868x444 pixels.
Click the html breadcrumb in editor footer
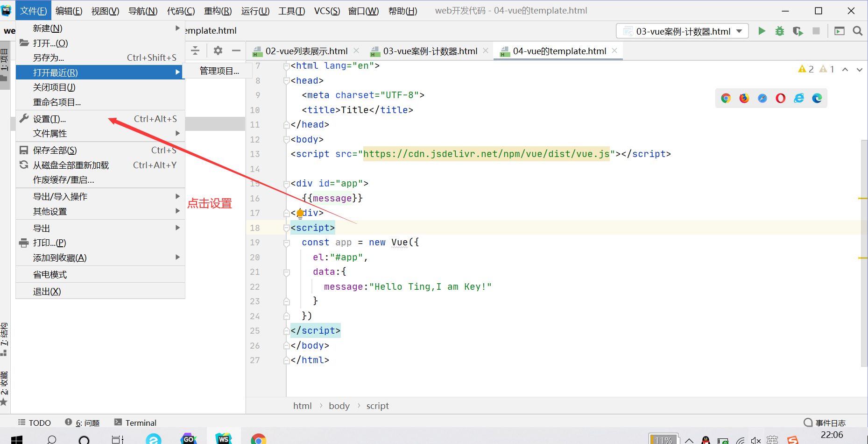pos(302,406)
